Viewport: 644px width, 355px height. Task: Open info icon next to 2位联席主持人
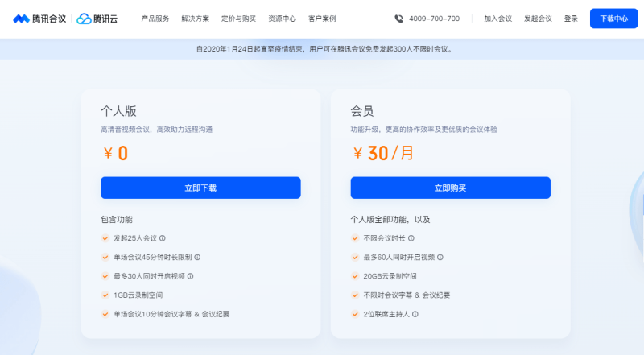415,314
